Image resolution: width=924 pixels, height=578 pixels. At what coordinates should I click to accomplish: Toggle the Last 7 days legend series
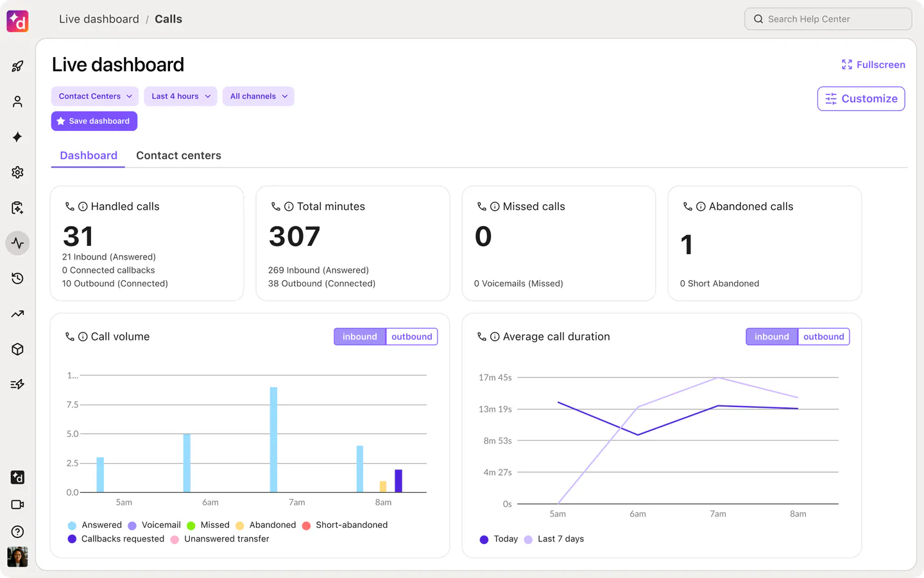(554, 539)
